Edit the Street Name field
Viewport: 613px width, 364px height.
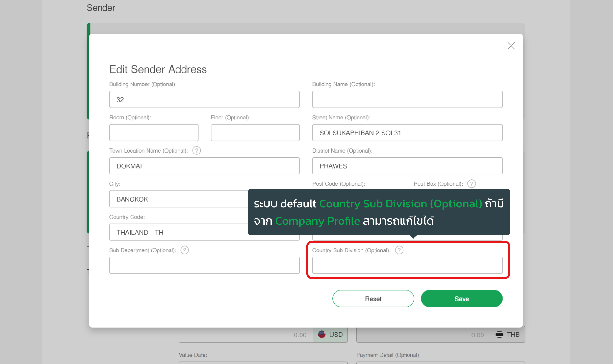[x=408, y=133]
